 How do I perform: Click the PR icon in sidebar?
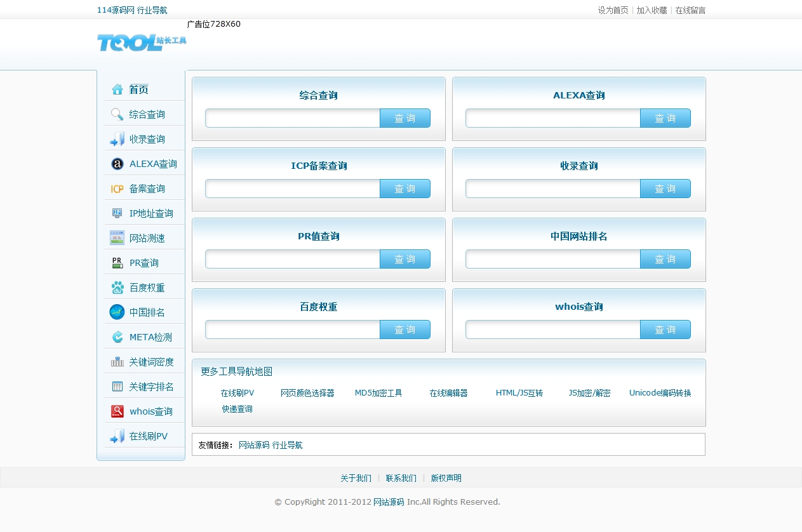coord(117,263)
